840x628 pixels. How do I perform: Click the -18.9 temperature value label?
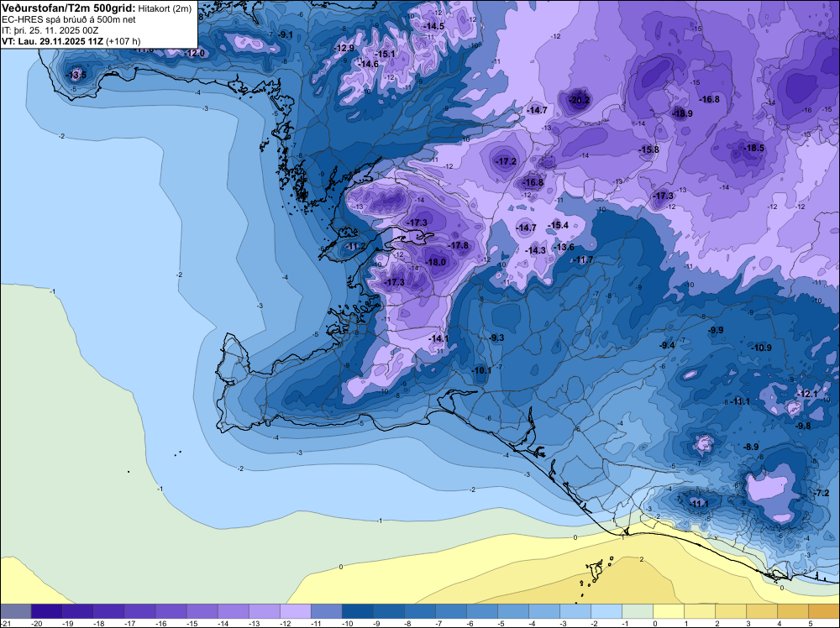[682, 113]
